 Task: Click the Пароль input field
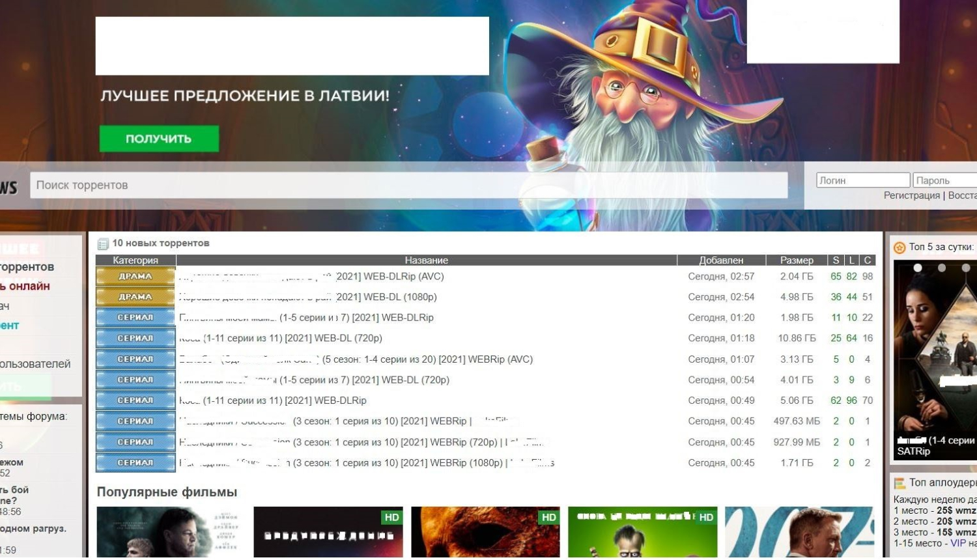coord(944,180)
